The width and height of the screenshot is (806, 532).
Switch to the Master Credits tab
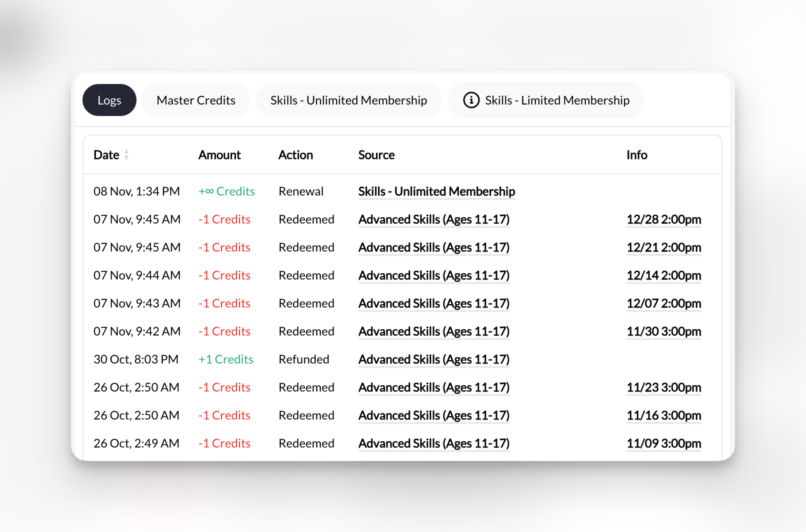click(195, 100)
